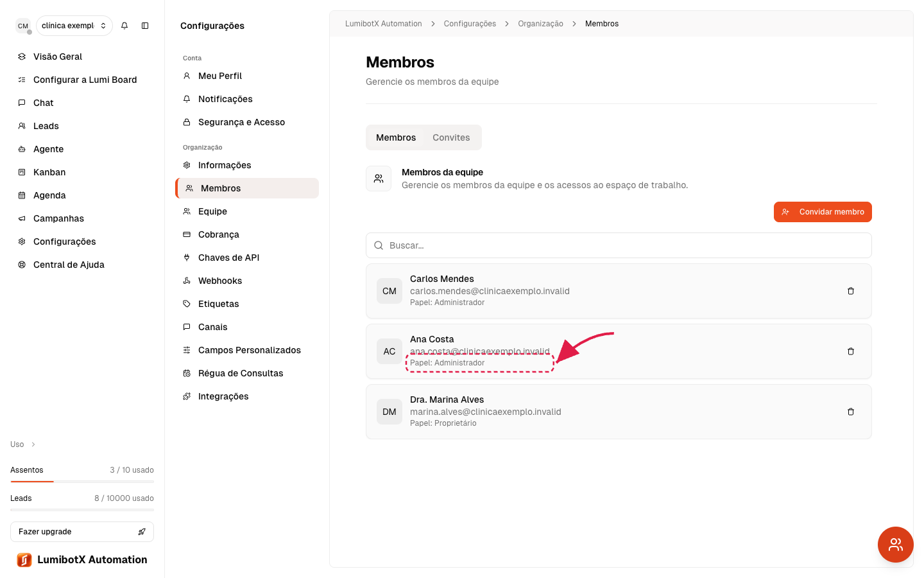The width and height of the screenshot is (924, 578).
Task: Click the CM user avatar
Action: pos(23,26)
